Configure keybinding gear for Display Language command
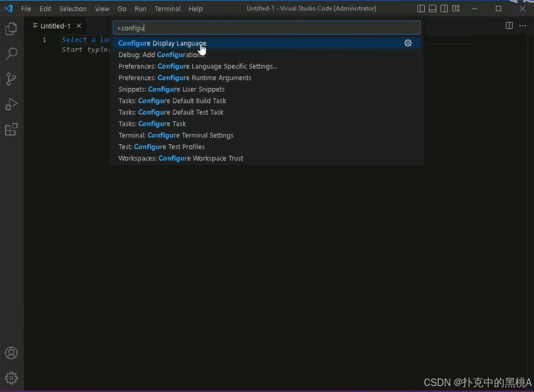The height and width of the screenshot is (392, 534). click(x=408, y=43)
